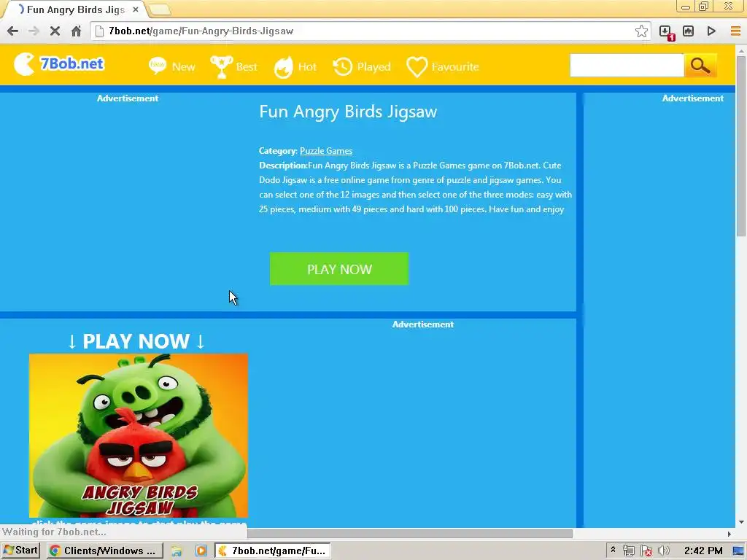The width and height of the screenshot is (747, 560).
Task: Open Hot games section
Action: 295,67
